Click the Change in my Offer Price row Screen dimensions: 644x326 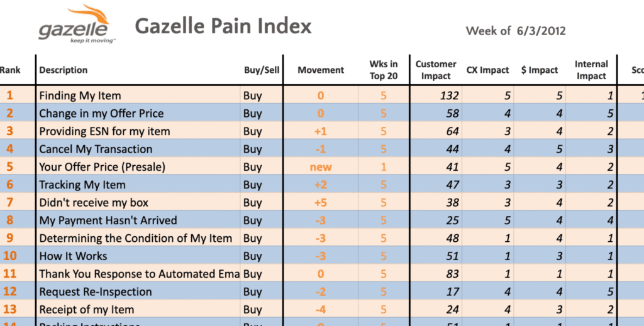coord(101,114)
